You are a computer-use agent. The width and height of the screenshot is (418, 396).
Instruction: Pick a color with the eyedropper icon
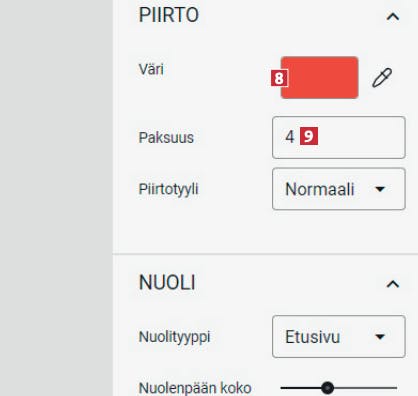[x=382, y=78]
